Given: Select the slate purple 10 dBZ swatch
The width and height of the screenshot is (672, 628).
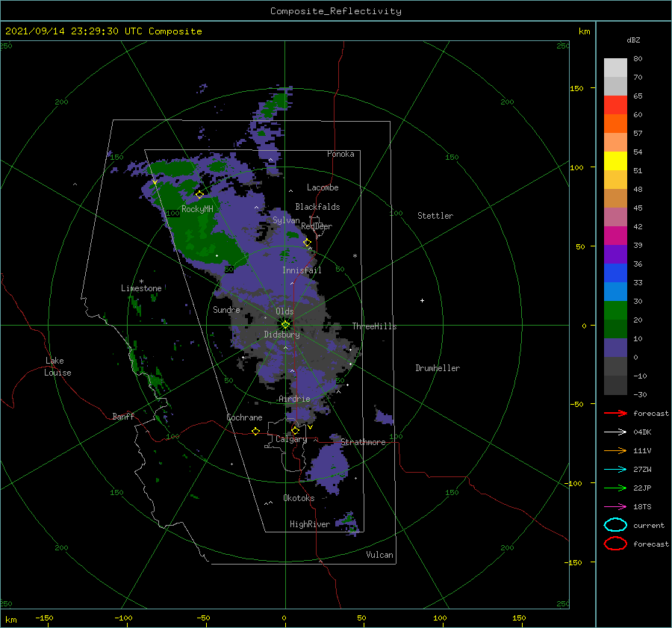Looking at the screenshot, I should click(615, 348).
